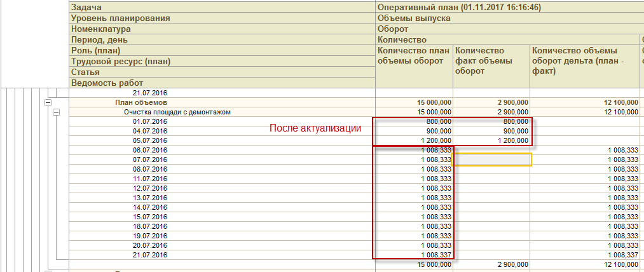
Task: Click plan value 900,000 for 04.07.2016
Action: 439,131
